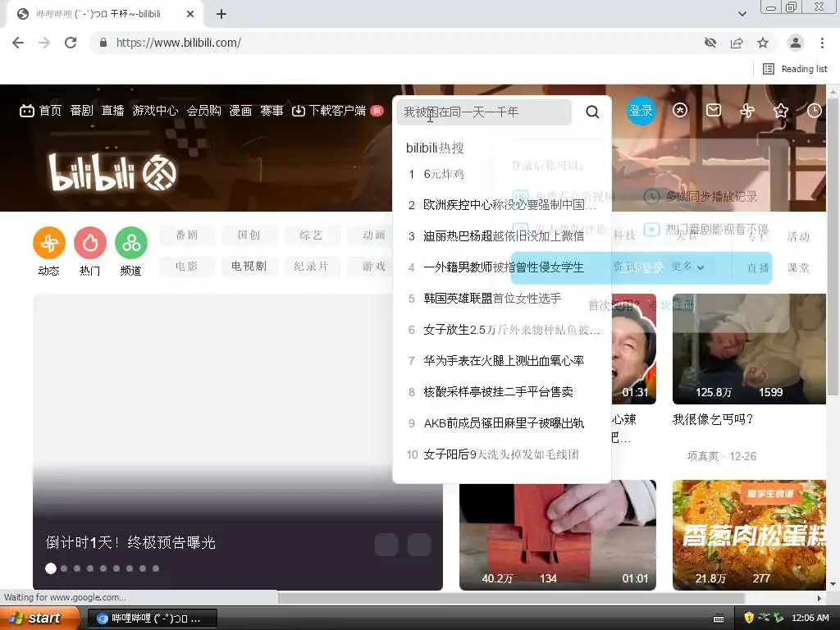Focus the bilibili search input box

point(484,112)
